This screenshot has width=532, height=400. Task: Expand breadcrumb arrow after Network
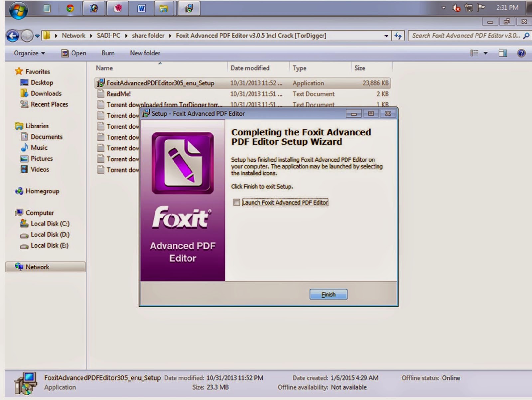[91, 36]
